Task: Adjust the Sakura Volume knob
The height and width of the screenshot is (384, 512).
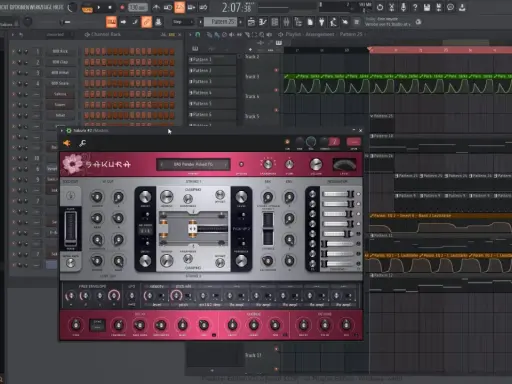Action: 316,164
